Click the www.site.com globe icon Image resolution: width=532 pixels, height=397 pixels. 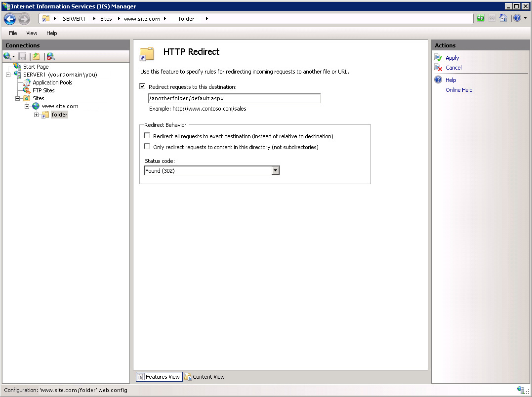pyautogui.click(x=36, y=106)
